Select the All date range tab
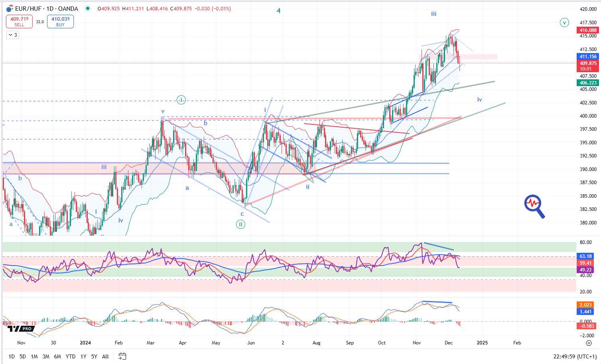Viewport: 601px width, 364px height. point(105,356)
